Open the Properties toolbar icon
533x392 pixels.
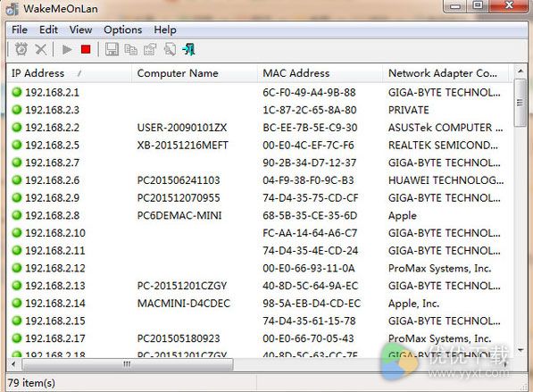coord(150,50)
